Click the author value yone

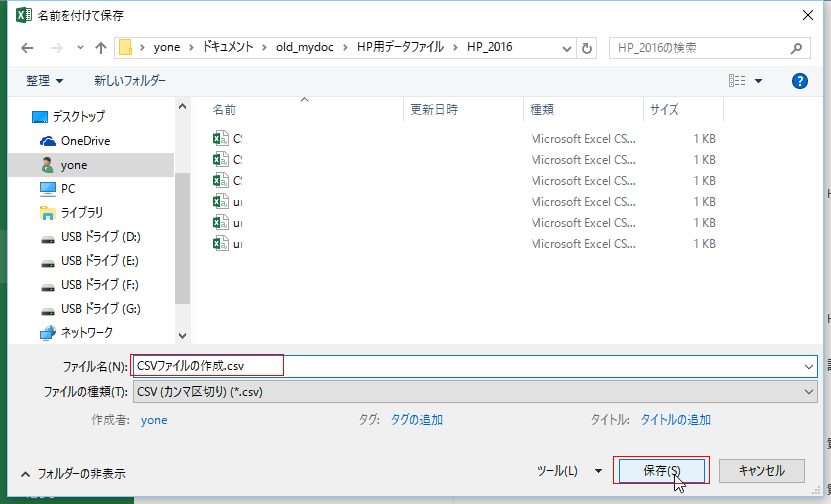154,420
